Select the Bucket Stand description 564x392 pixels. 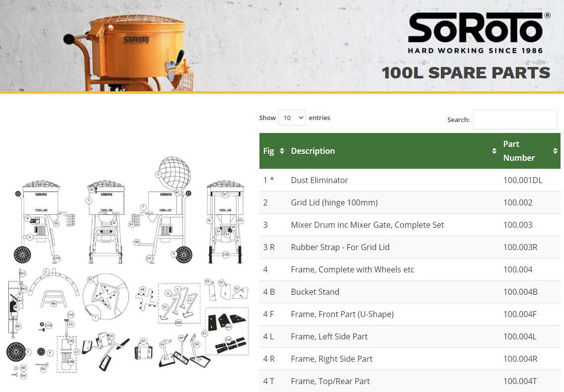click(315, 292)
